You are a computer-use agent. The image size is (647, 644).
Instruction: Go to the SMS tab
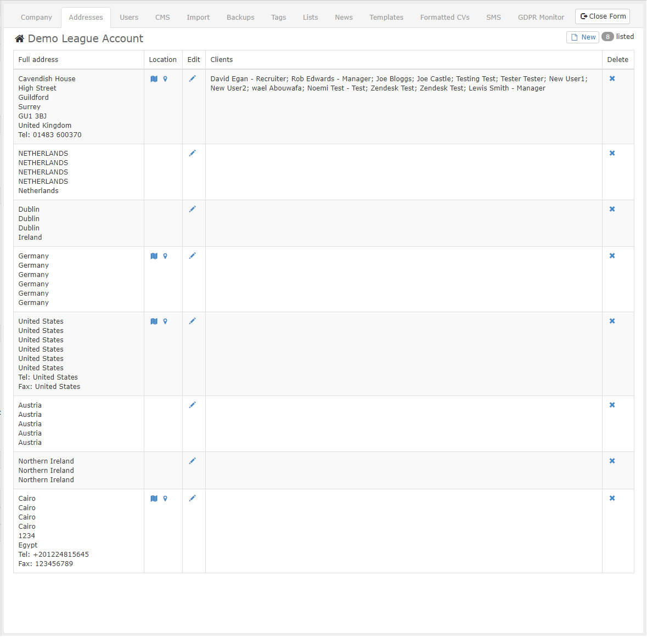[493, 18]
